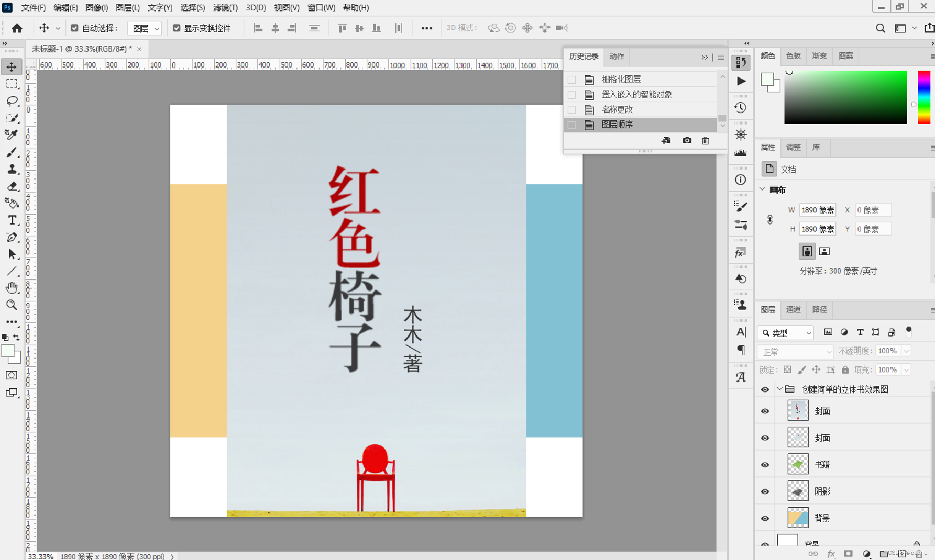Select the Quick Selection tool
Image resolution: width=935 pixels, height=560 pixels.
[x=12, y=118]
